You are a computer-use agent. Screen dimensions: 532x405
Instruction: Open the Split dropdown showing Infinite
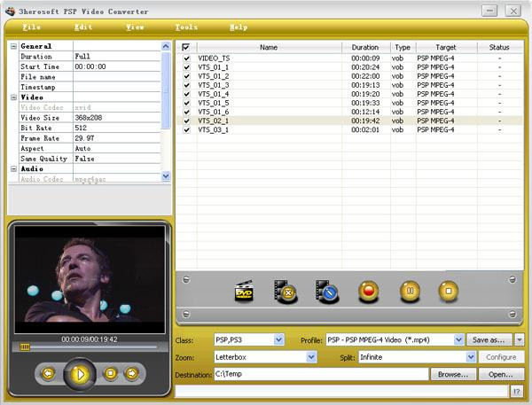point(470,357)
